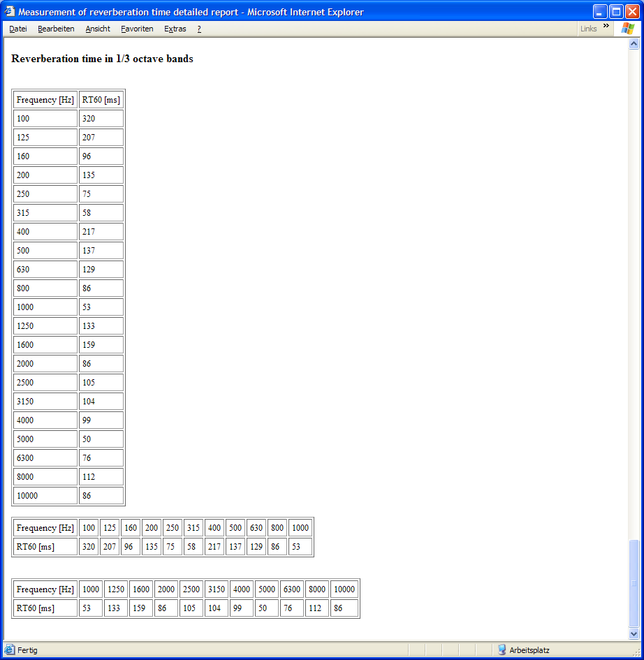Click the heading Reverberation time in 1/3 octave bands

tap(102, 59)
